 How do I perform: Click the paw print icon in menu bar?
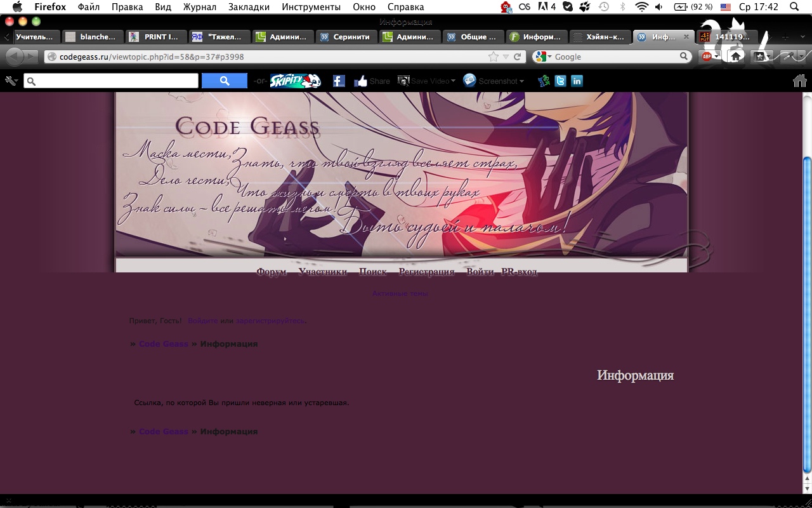pyautogui.click(x=585, y=7)
